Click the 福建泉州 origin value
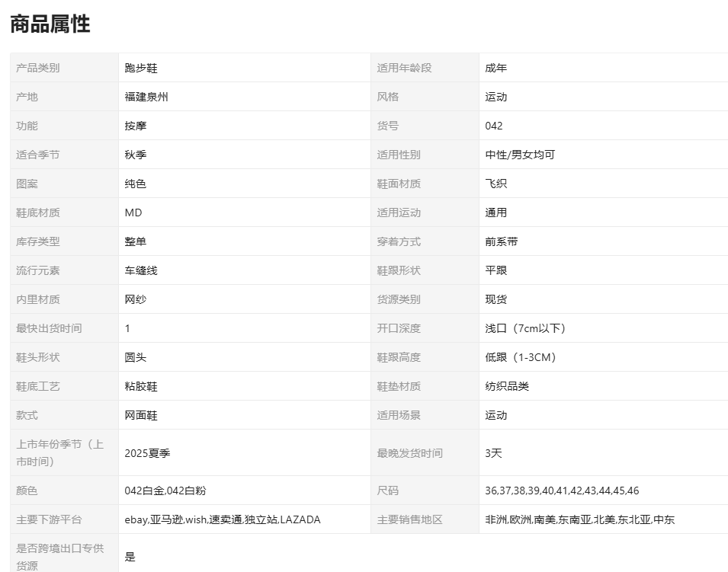728x572 pixels. (146, 97)
